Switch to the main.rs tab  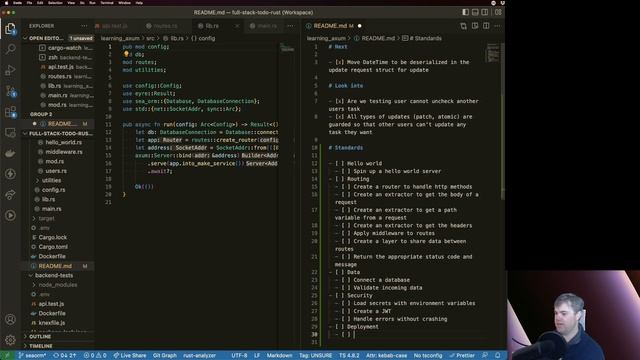(267, 26)
